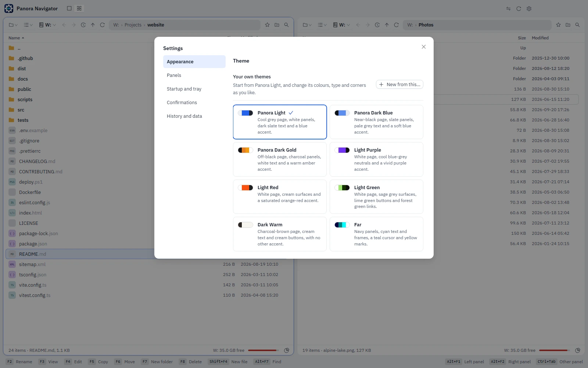
Task: Pick the Light Purple theme
Action: point(376,159)
